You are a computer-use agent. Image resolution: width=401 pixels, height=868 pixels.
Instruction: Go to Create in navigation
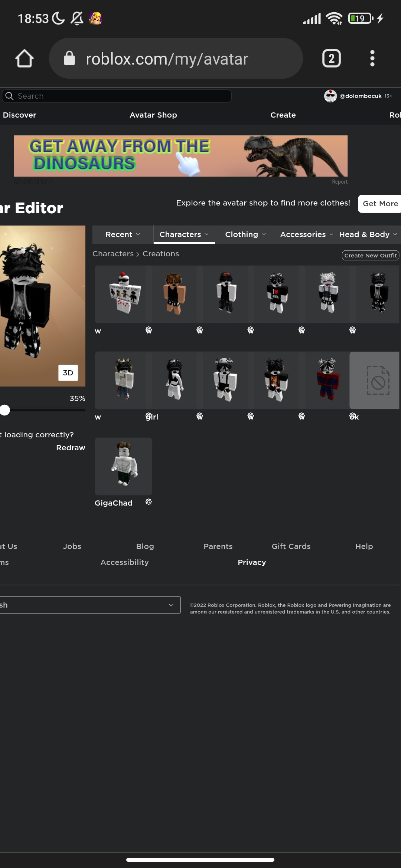click(283, 115)
